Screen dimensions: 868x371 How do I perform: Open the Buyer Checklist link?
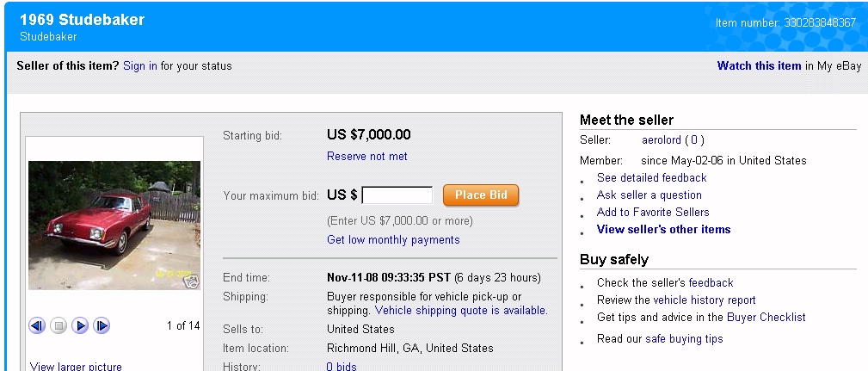[x=766, y=318]
